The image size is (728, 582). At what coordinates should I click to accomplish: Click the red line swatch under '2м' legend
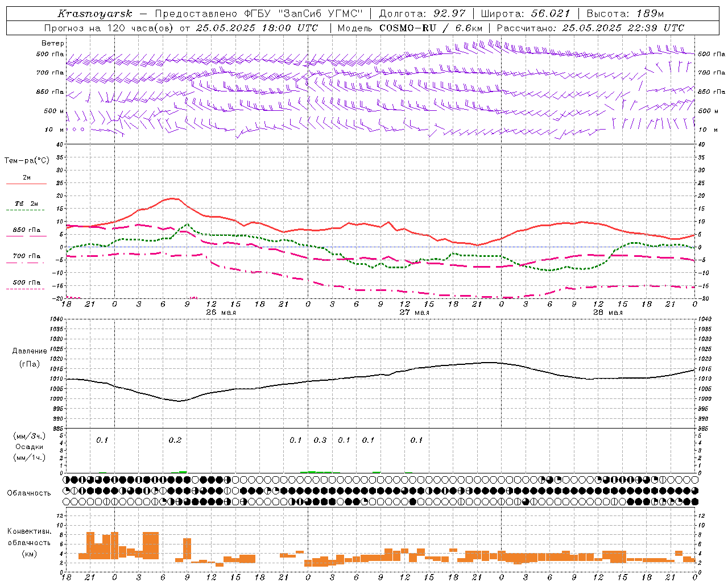pyautogui.click(x=26, y=184)
